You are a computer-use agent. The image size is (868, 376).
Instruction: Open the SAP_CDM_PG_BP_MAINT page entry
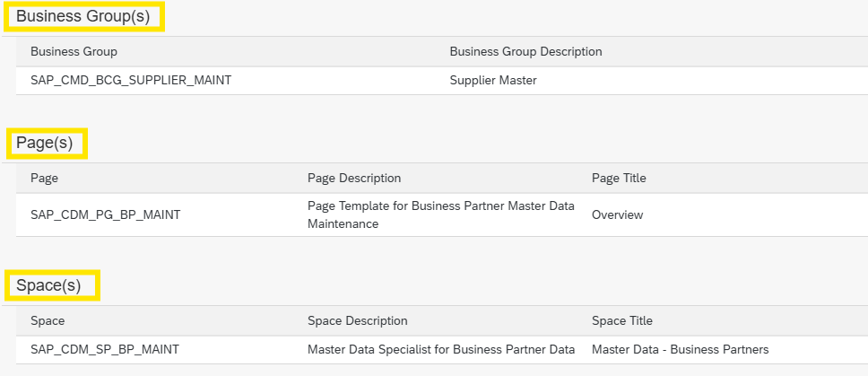[x=105, y=214]
